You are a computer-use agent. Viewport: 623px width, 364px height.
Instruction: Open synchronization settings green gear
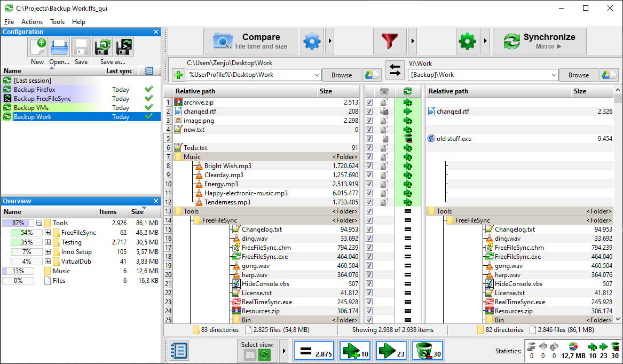point(468,41)
